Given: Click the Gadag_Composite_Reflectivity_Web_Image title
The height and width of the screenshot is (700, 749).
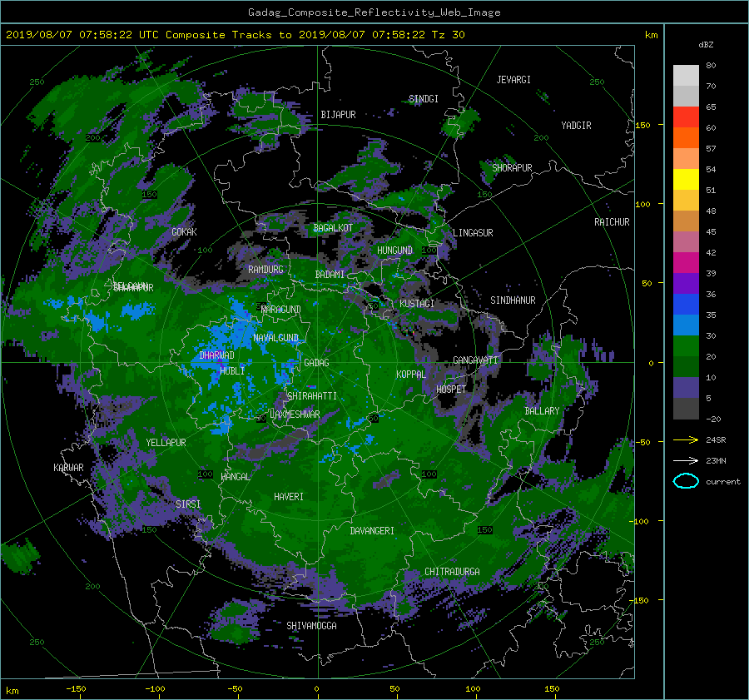Looking at the screenshot, I should [374, 12].
